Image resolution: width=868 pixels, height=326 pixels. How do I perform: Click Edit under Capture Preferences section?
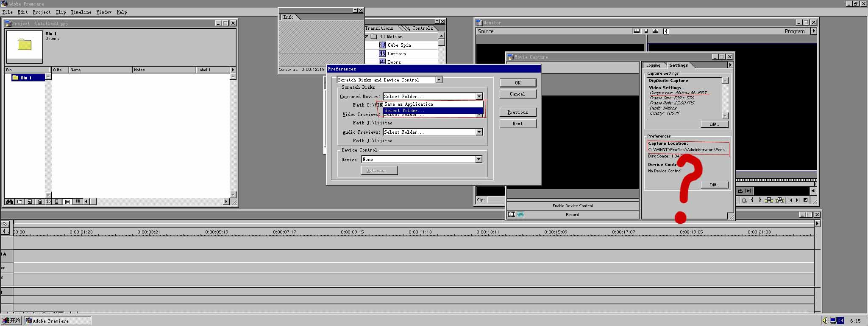pos(714,185)
